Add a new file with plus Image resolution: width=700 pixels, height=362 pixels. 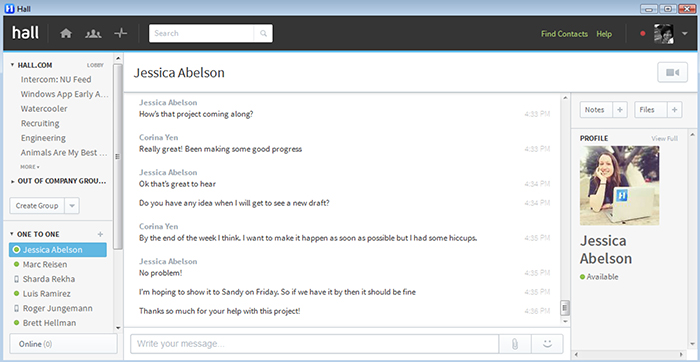[675, 110]
